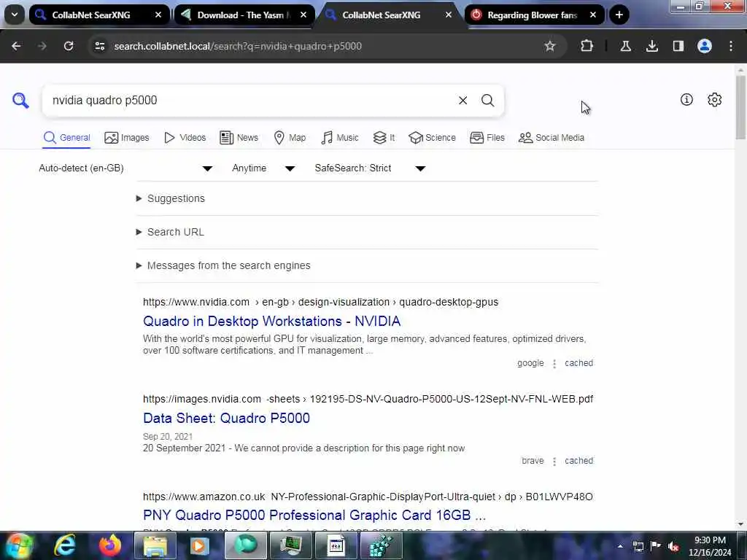The image size is (747, 560).
Task: Open Windows Explorer folder in taskbar
Action: point(155,545)
